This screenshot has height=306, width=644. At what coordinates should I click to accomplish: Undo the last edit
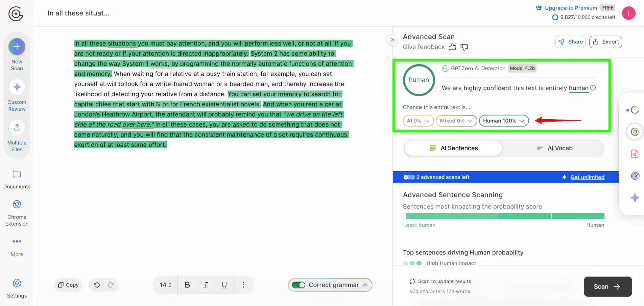[97, 285]
